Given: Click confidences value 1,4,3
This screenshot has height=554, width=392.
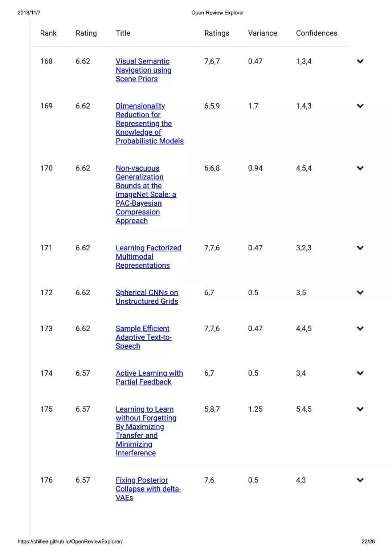Looking at the screenshot, I should coord(304,106).
